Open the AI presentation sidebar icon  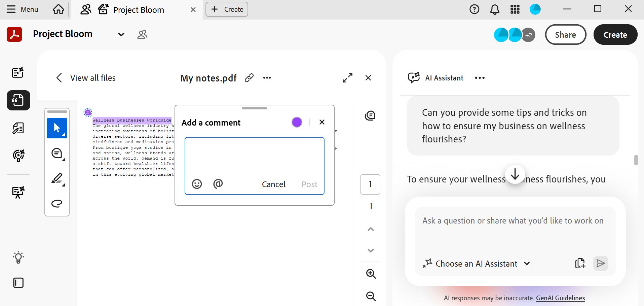point(18,192)
